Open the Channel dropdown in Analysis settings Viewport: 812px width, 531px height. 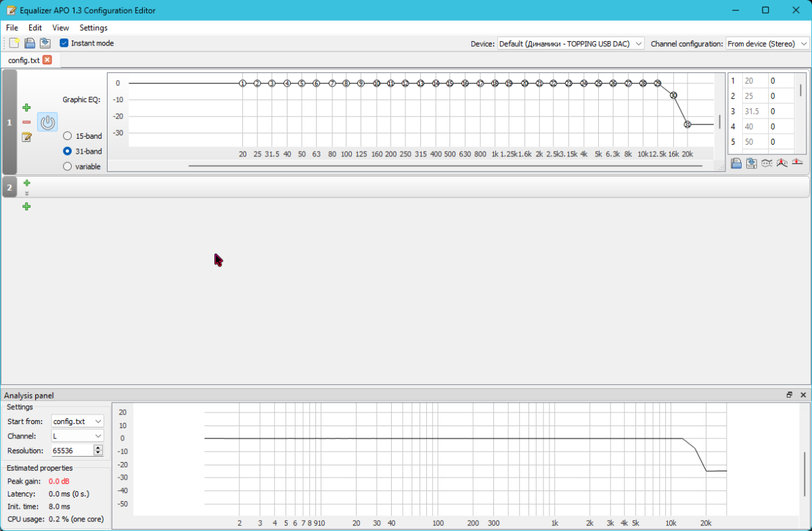(77, 436)
